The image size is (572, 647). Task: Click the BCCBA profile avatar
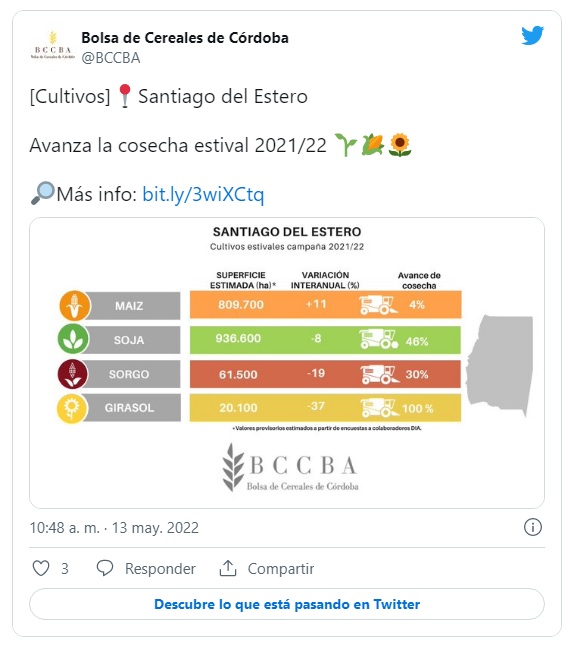(53, 47)
